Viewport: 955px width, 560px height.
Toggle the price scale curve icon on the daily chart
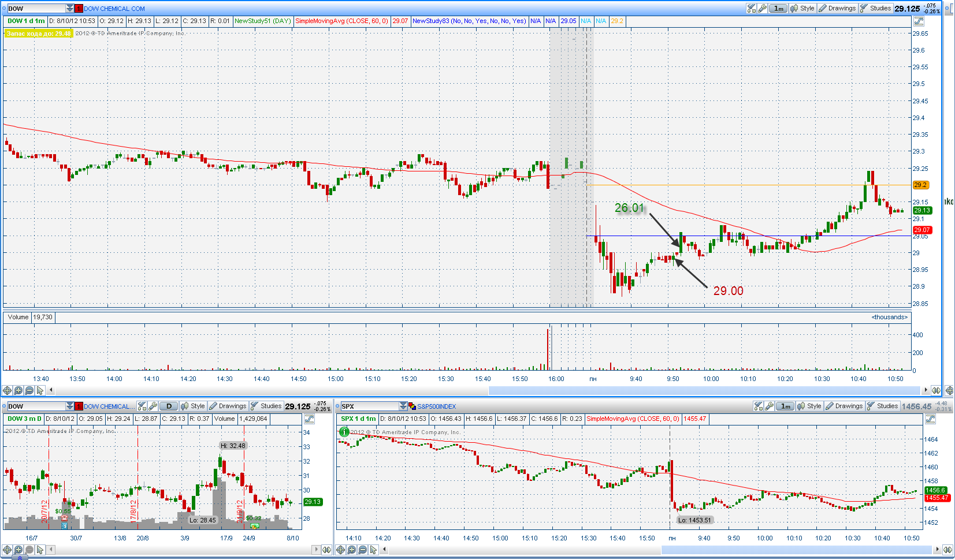pyautogui.click(x=309, y=419)
